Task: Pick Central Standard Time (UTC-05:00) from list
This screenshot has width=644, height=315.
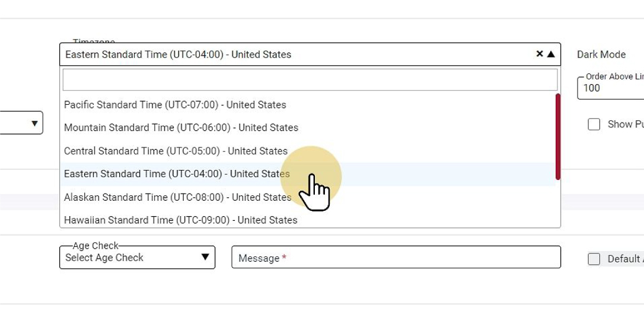Action: (176, 151)
